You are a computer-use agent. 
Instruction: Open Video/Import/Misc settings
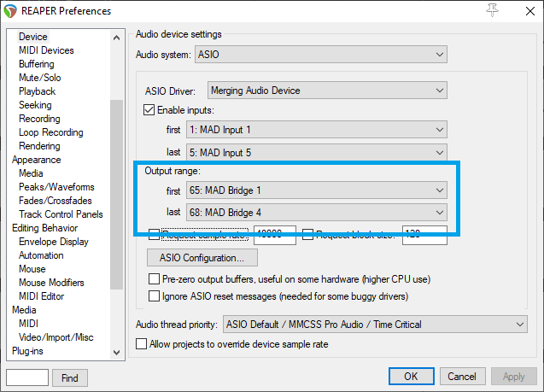(56, 337)
